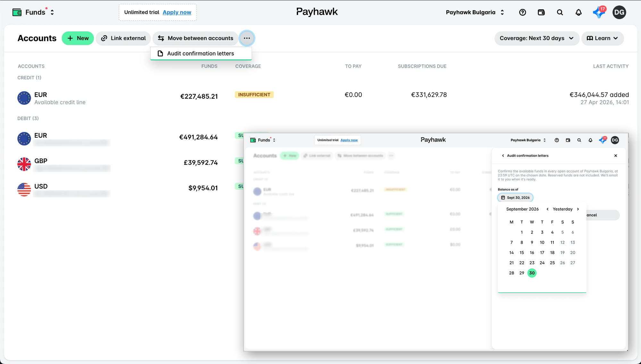The width and height of the screenshot is (641, 364).
Task: Click €346,044.57 added last activity
Action: [599, 95]
